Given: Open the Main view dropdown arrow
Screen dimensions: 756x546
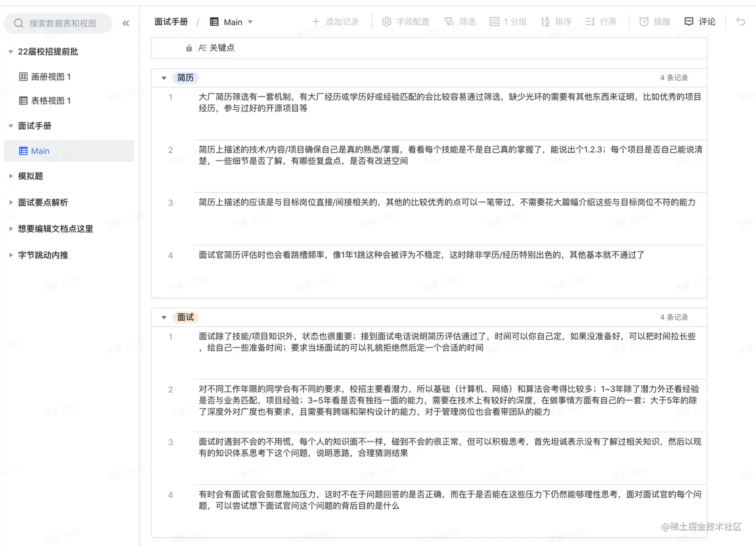Looking at the screenshot, I should pyautogui.click(x=250, y=22).
